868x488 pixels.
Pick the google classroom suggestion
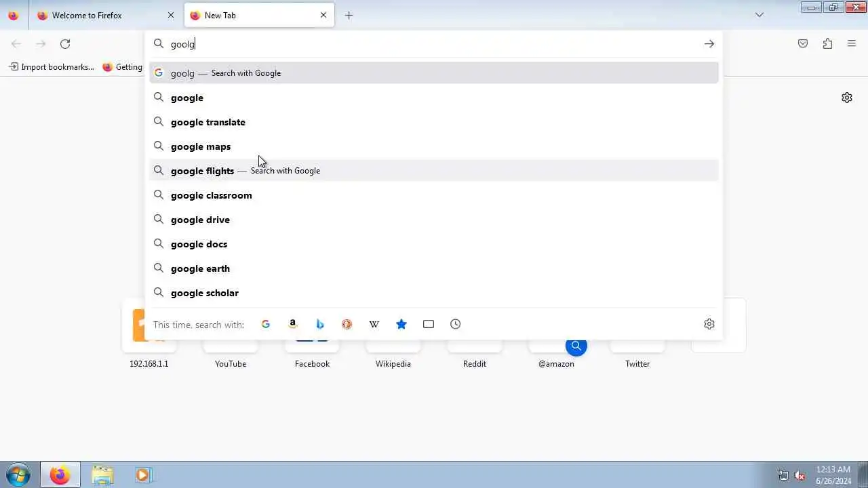click(x=434, y=195)
